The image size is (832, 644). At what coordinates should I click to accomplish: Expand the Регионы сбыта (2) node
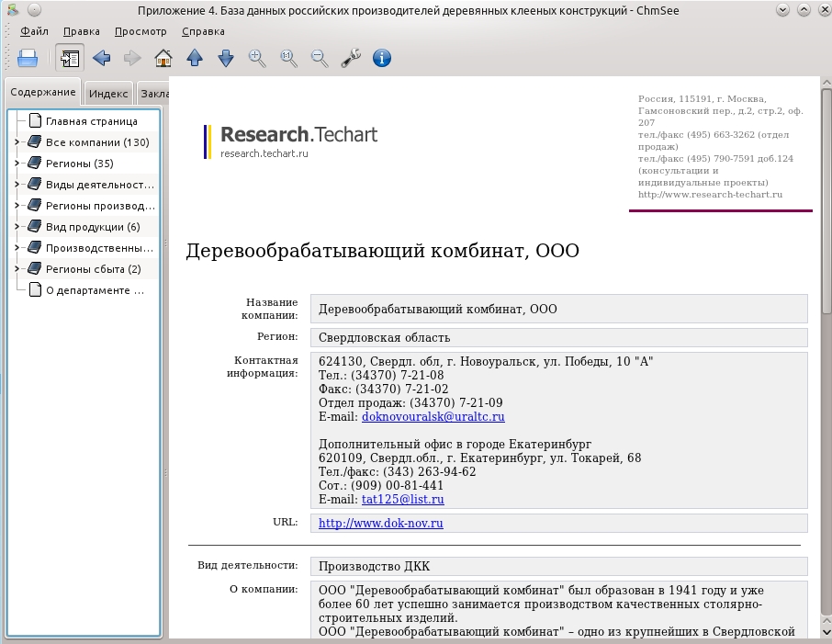[x=17, y=269]
